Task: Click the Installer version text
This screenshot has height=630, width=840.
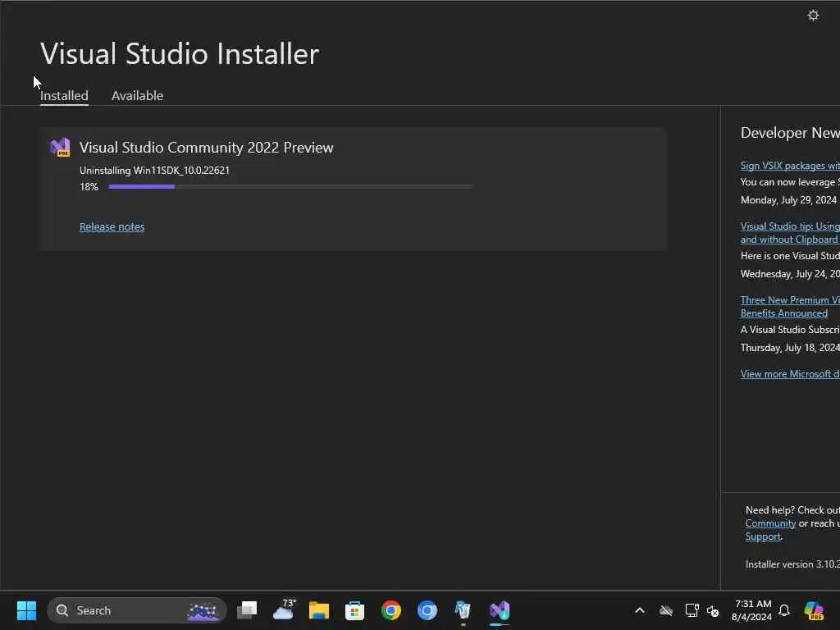Action: click(x=792, y=564)
